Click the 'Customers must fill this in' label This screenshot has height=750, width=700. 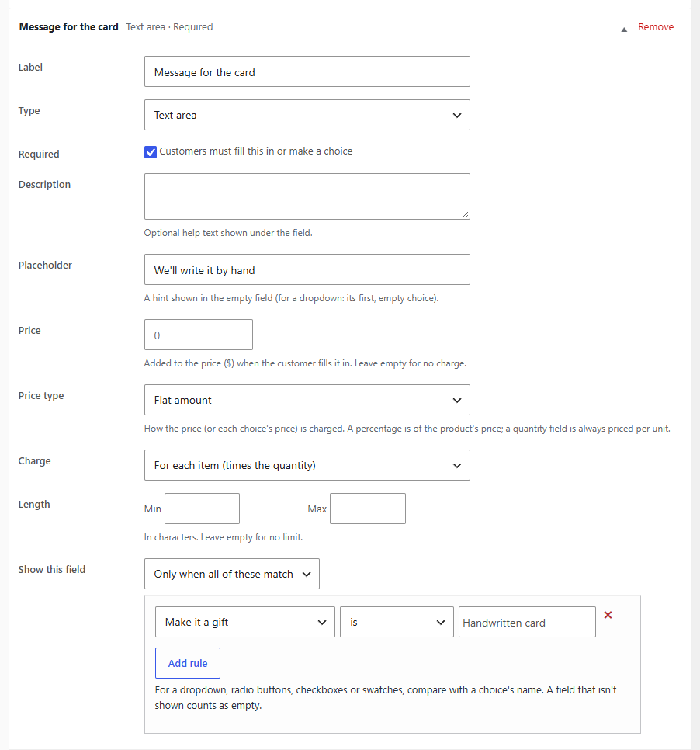(256, 151)
